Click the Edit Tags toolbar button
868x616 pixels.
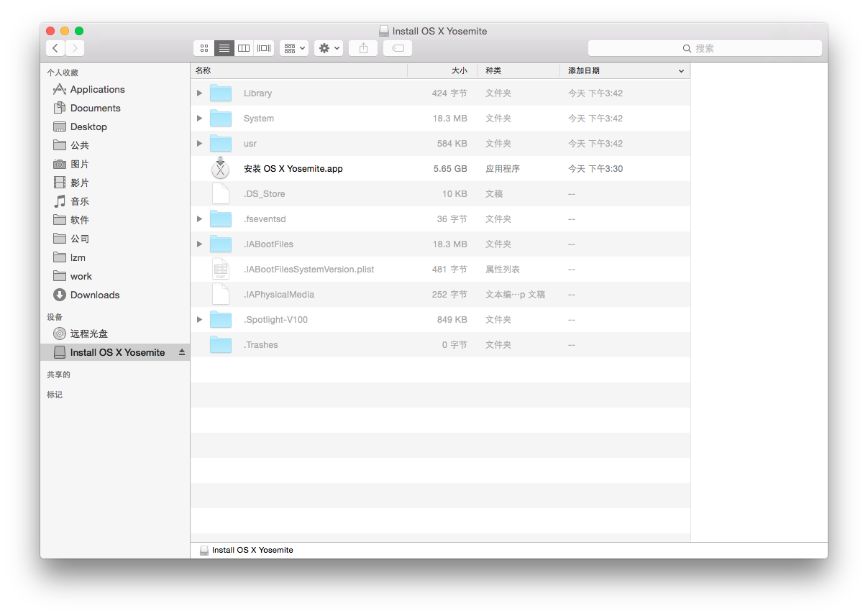point(398,48)
